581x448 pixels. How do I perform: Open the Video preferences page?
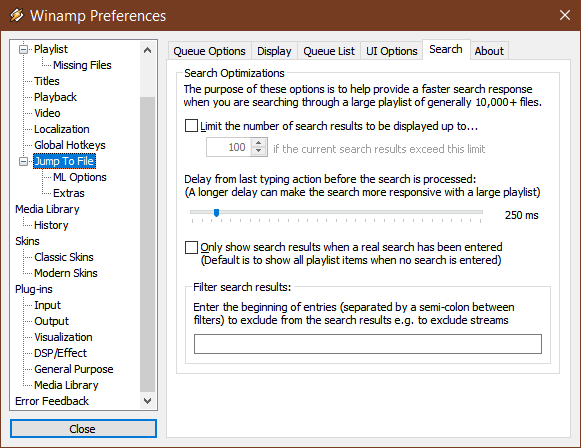coord(47,113)
